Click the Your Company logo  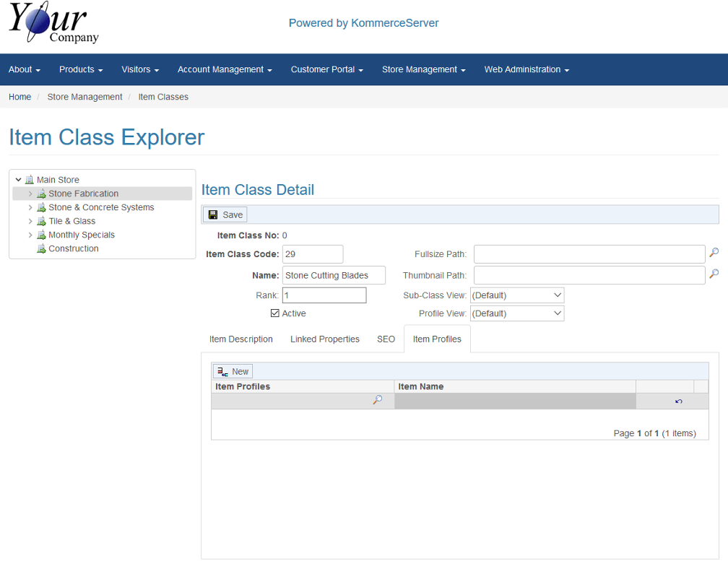[x=53, y=23]
